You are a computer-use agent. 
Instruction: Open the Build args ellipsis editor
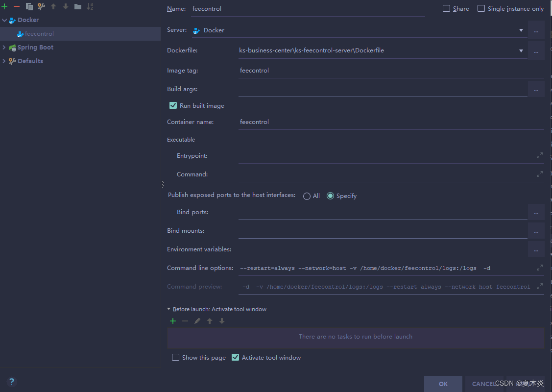(536, 90)
